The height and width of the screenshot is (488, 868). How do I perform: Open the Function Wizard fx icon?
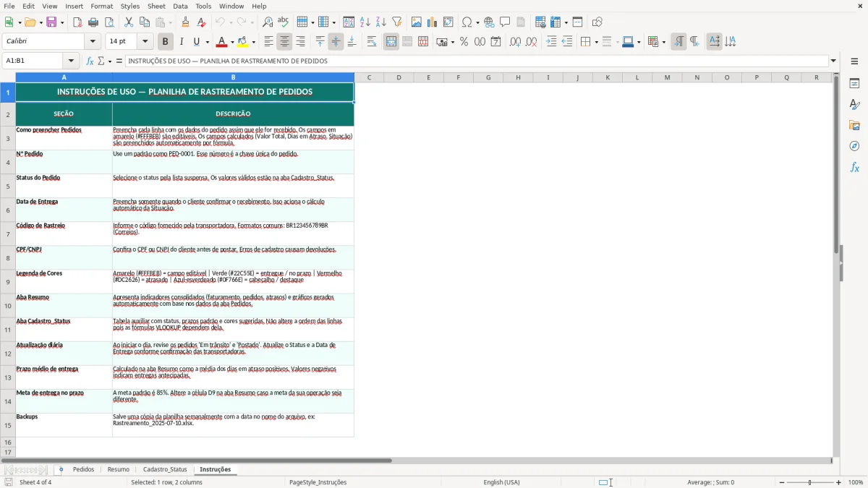pos(90,61)
